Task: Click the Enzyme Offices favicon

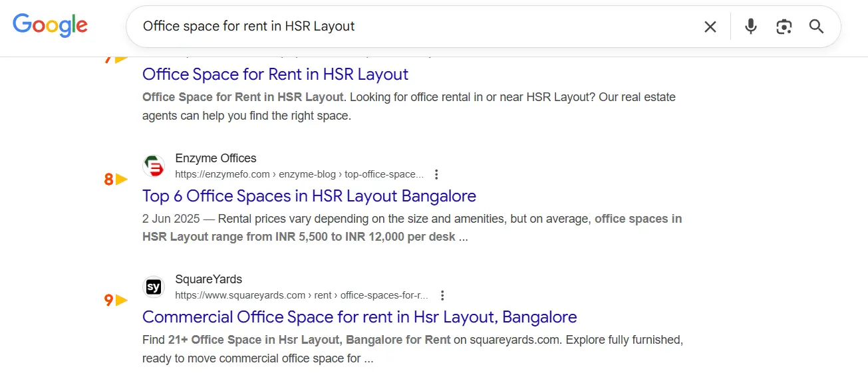Action: [154, 166]
